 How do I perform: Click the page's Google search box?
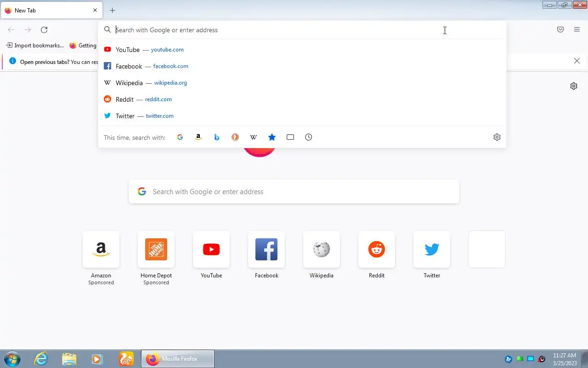(x=294, y=192)
